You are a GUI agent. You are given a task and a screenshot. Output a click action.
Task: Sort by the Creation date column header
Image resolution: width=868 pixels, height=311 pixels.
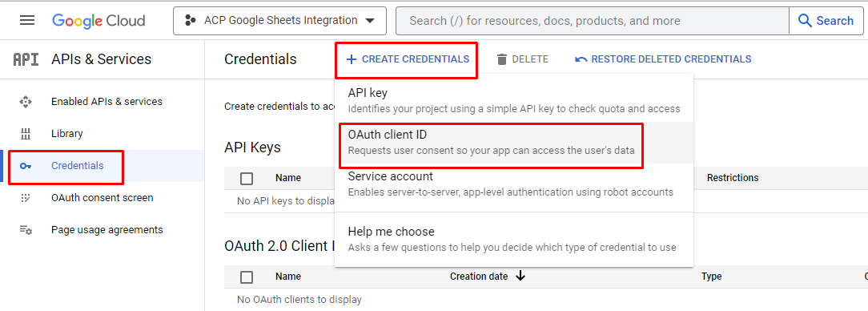click(479, 276)
